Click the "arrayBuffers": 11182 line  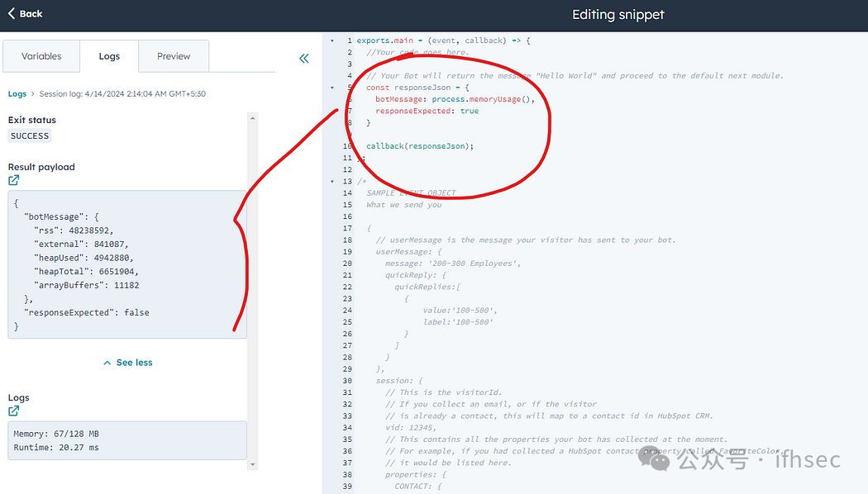tap(86, 286)
